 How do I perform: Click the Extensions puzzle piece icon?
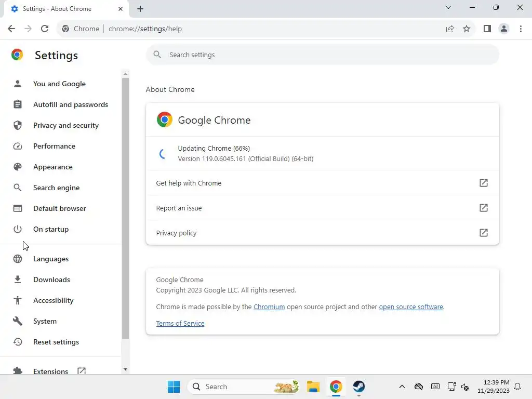tap(18, 370)
